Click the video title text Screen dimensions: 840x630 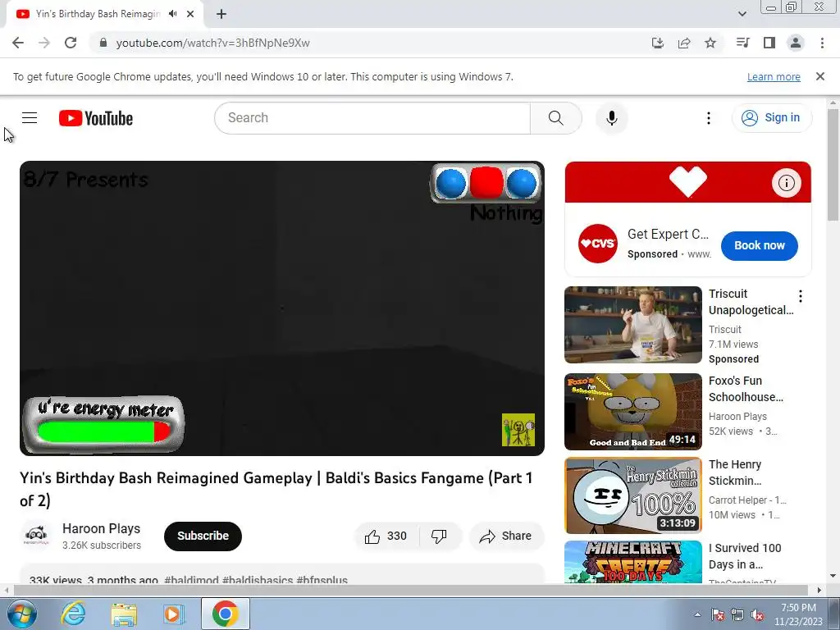[x=276, y=489]
